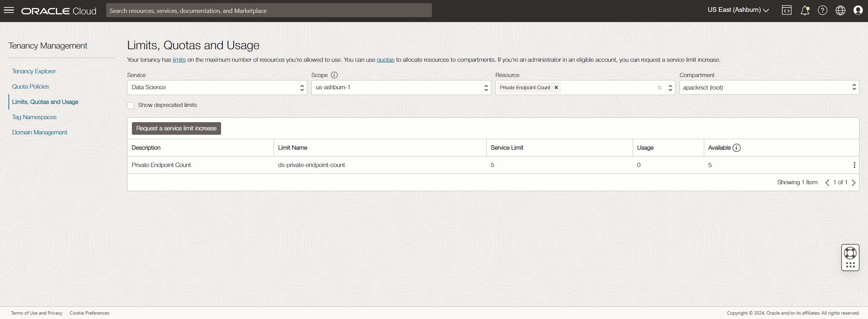Open Tag Namespaces in the sidebar
868x319 pixels.
point(34,117)
